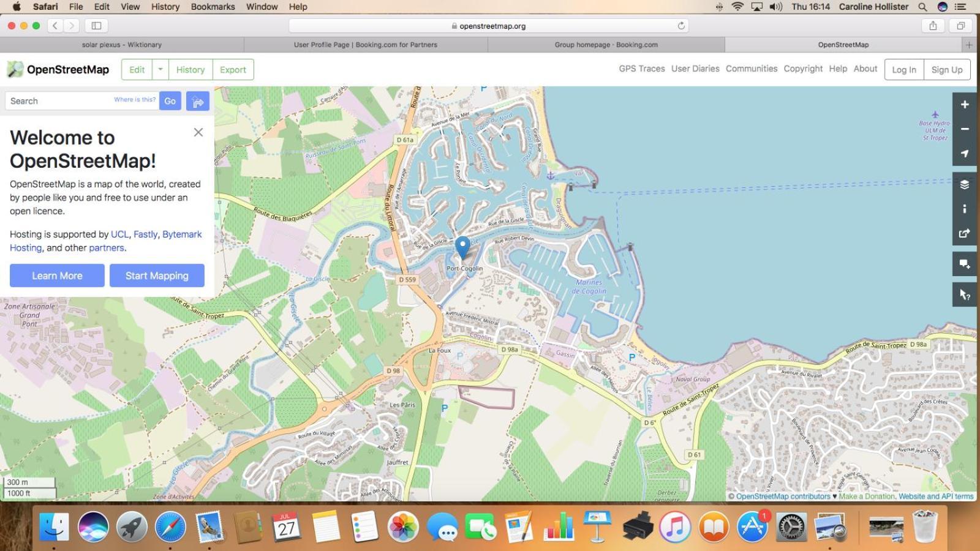Open the GPS Traces link
This screenshot has width=980, height=551.
pos(642,69)
